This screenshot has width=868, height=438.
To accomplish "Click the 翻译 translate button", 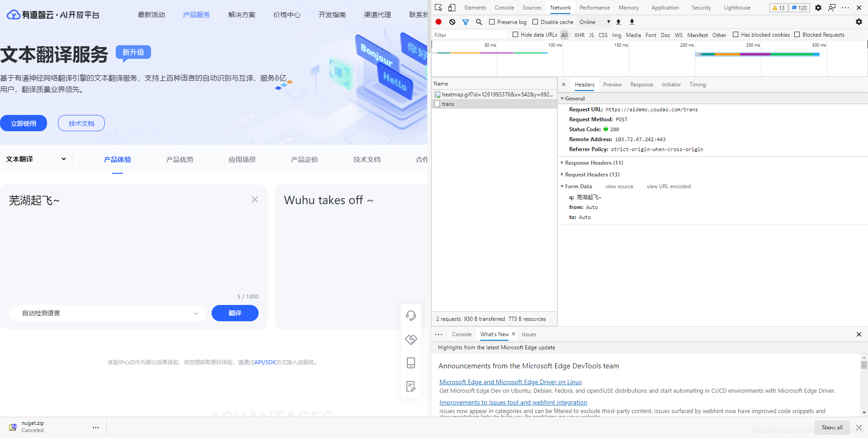I will (235, 313).
